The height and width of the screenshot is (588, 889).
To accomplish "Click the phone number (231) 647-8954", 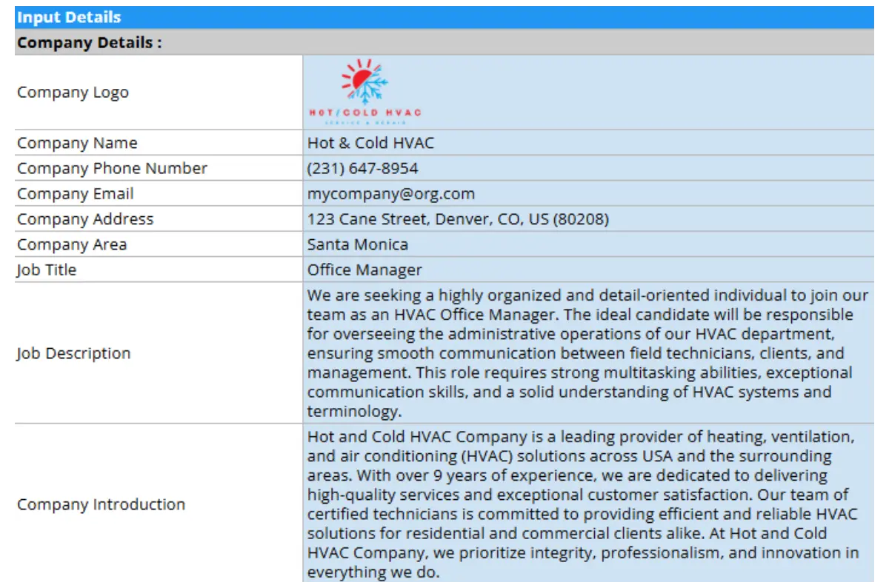I will click(x=364, y=168).
